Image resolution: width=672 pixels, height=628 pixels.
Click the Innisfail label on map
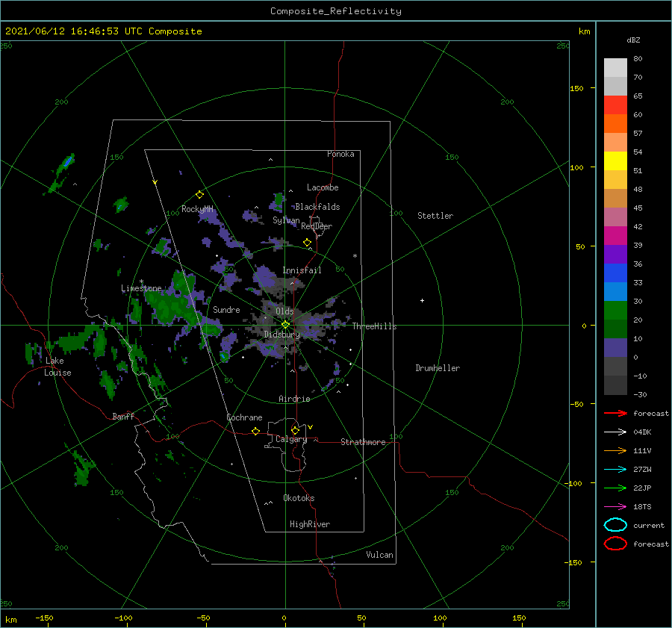(x=302, y=270)
